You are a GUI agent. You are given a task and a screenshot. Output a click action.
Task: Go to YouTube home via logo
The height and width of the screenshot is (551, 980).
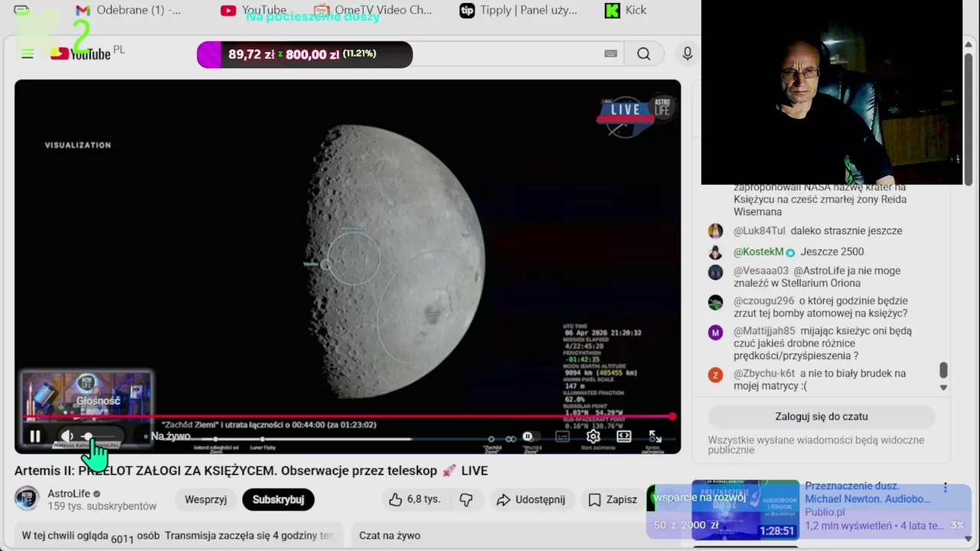coord(81,54)
